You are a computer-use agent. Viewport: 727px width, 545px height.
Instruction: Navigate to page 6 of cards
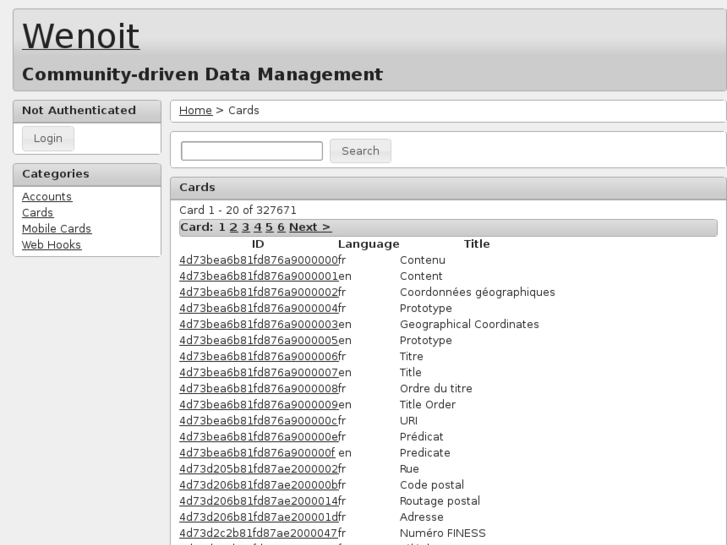click(281, 228)
